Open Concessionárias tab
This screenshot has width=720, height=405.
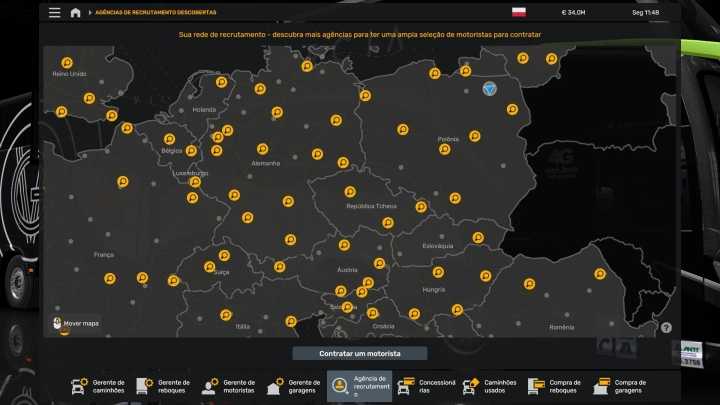tap(426, 386)
